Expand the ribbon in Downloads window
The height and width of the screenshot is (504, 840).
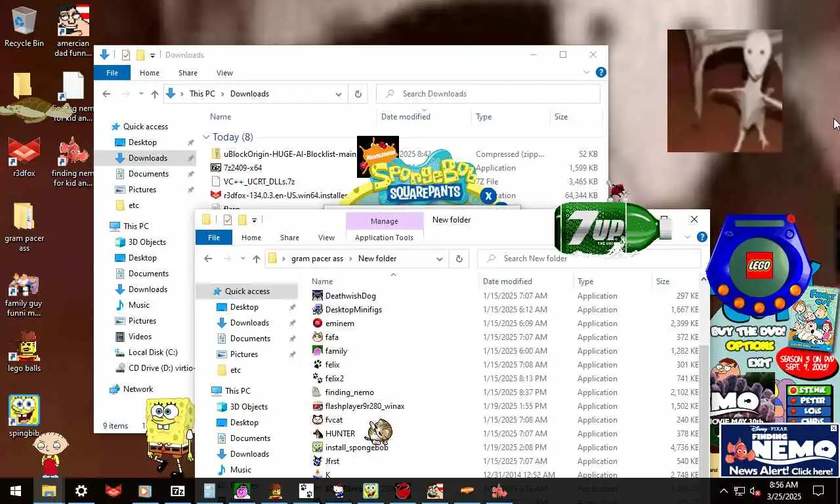tap(587, 73)
